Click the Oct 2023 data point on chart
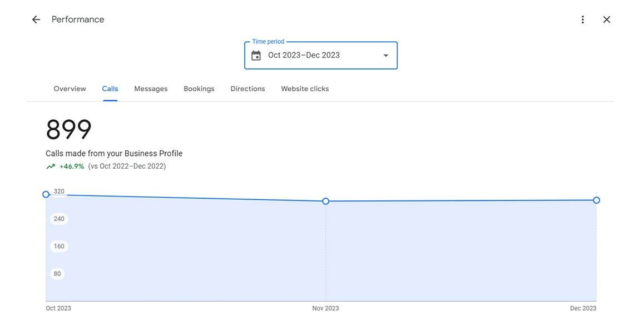This screenshot has height=334, width=644. 46,194
